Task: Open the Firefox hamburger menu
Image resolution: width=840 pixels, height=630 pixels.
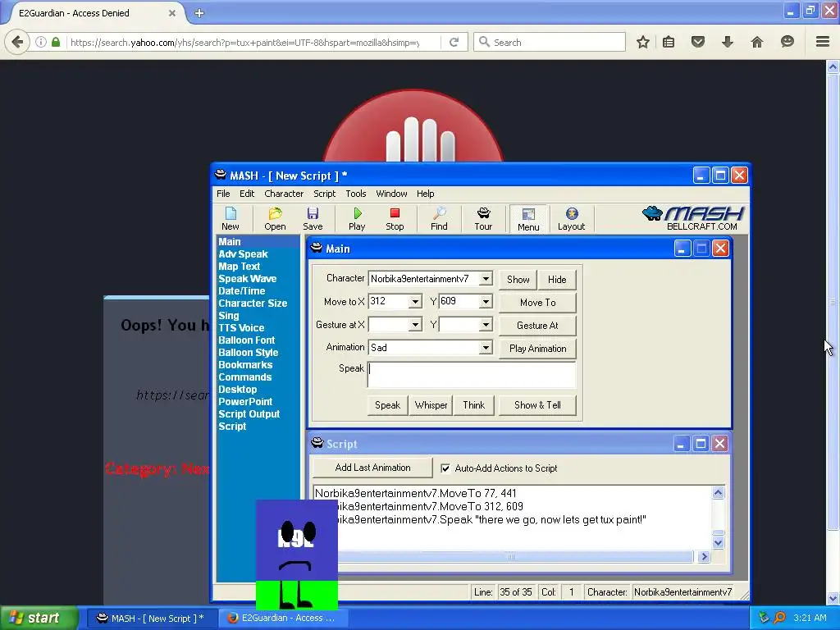Action: pos(823,42)
